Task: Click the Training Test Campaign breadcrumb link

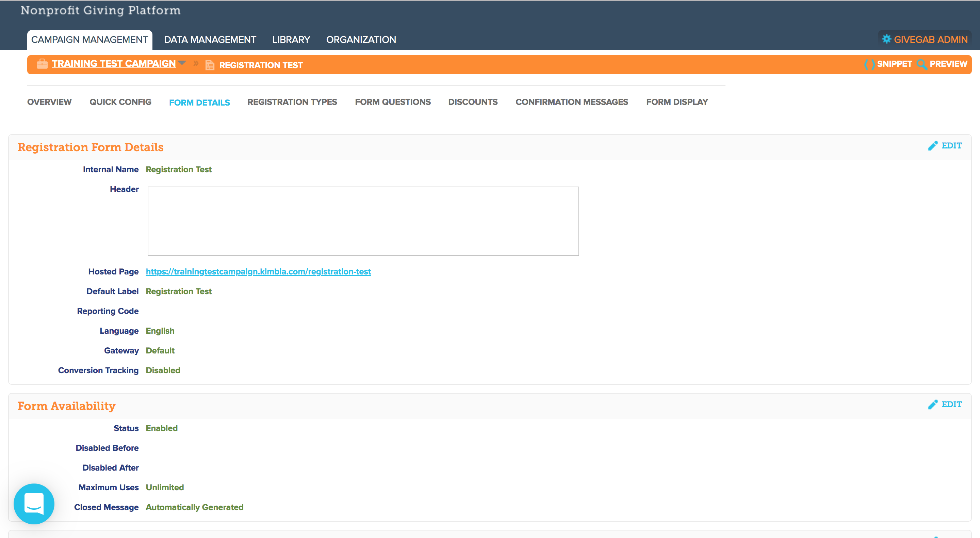Action: [114, 64]
